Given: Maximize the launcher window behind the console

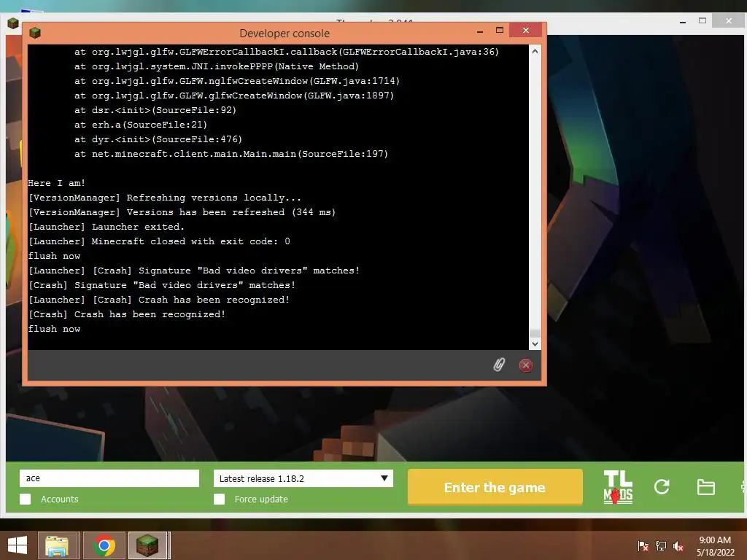Looking at the screenshot, I should 703,20.
